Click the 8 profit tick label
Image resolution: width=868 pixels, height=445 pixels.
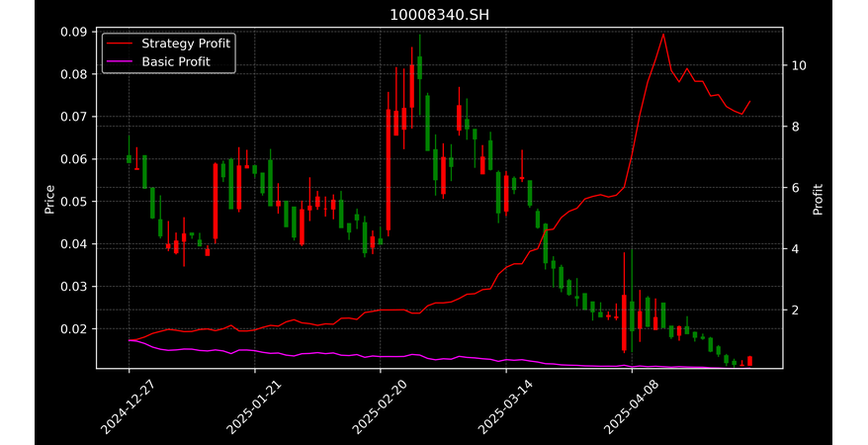(795, 127)
